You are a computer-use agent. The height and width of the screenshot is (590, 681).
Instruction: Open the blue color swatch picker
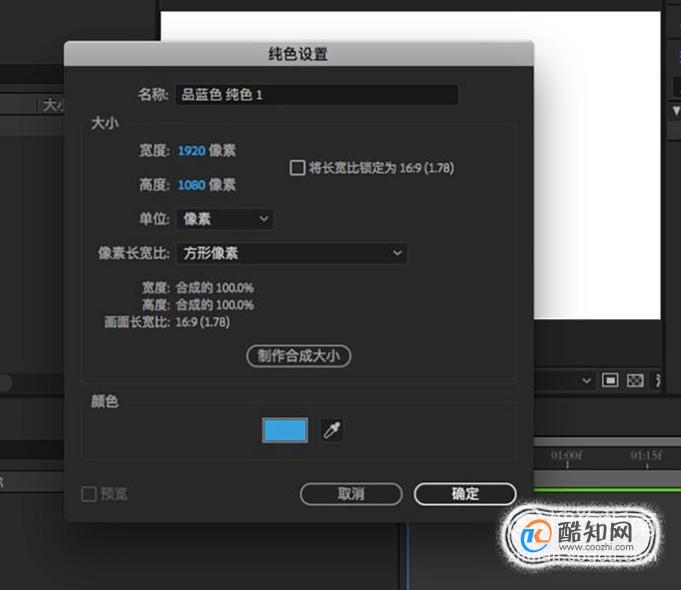(x=285, y=430)
